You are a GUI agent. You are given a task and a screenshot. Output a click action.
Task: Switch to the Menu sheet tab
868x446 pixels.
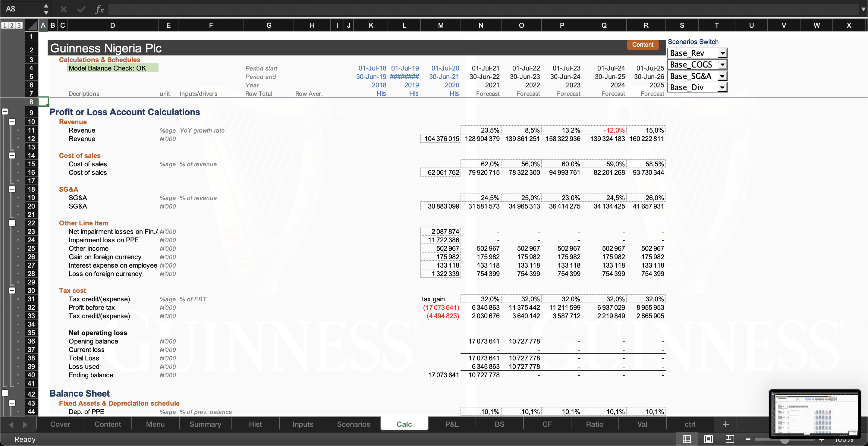click(x=155, y=424)
